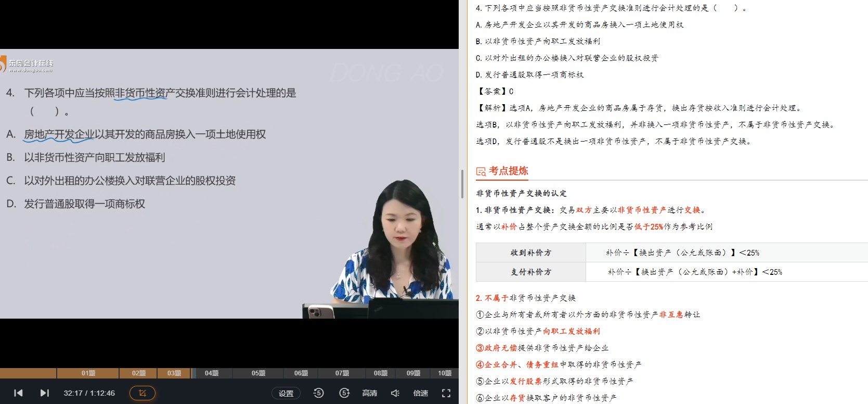868x404 pixels.
Task: Skip to the next video segment
Action: [x=45, y=393]
